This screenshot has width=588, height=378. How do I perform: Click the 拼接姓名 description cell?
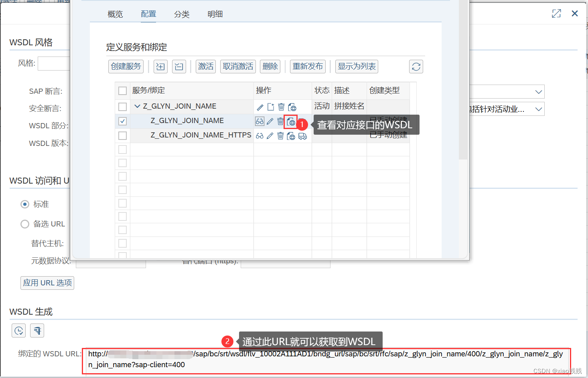(x=349, y=106)
